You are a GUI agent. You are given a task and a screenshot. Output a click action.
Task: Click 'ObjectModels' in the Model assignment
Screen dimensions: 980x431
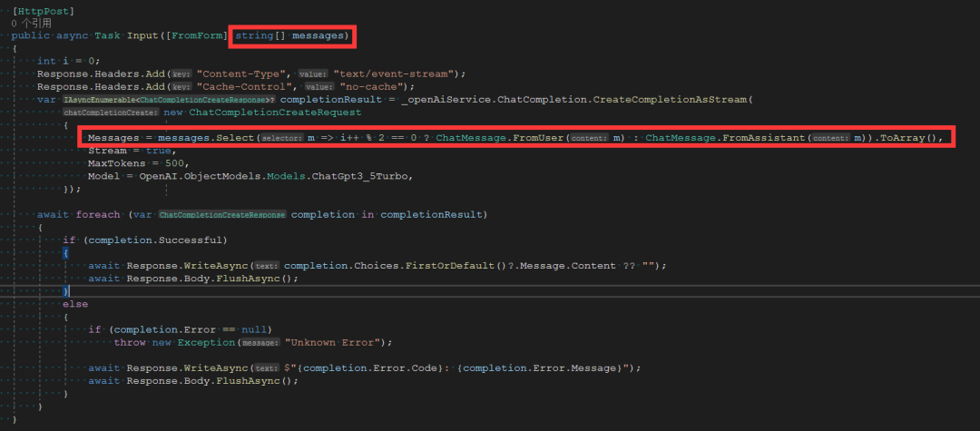tap(222, 176)
